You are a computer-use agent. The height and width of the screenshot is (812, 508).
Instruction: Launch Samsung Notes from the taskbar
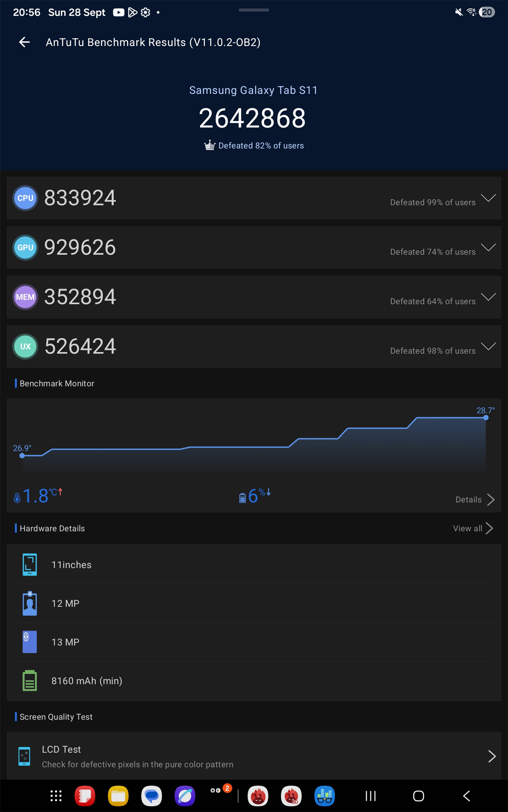(x=85, y=796)
